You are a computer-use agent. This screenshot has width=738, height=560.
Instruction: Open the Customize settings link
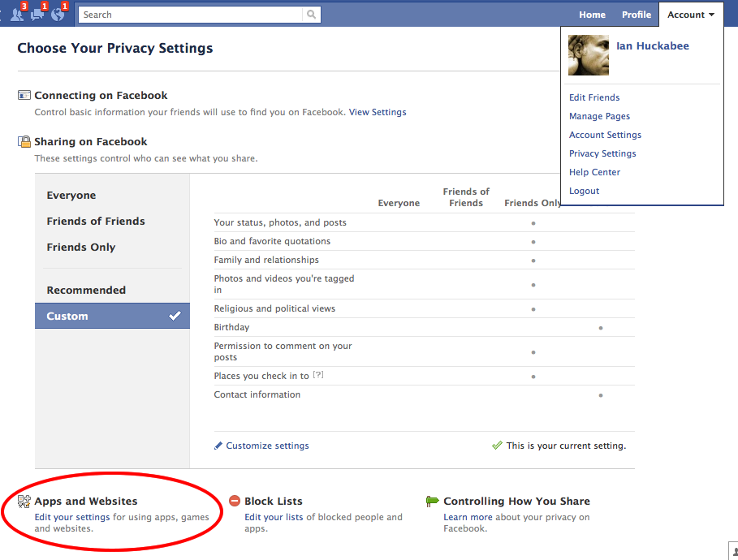click(267, 446)
